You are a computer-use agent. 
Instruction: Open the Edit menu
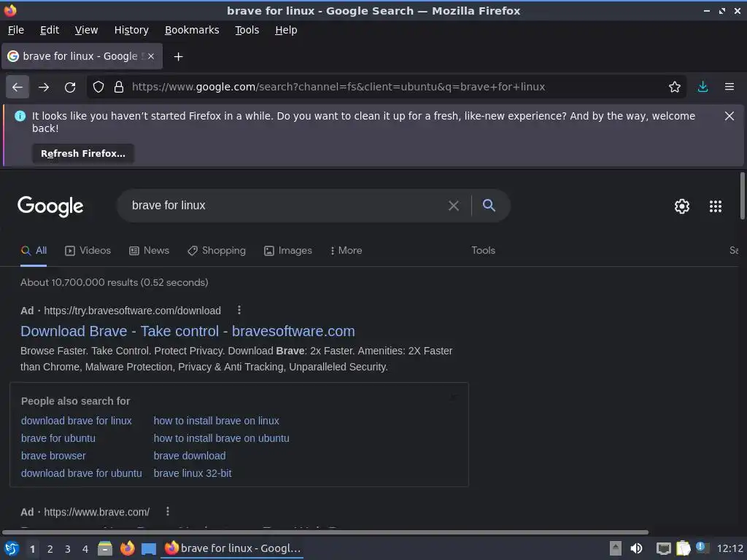(50, 30)
